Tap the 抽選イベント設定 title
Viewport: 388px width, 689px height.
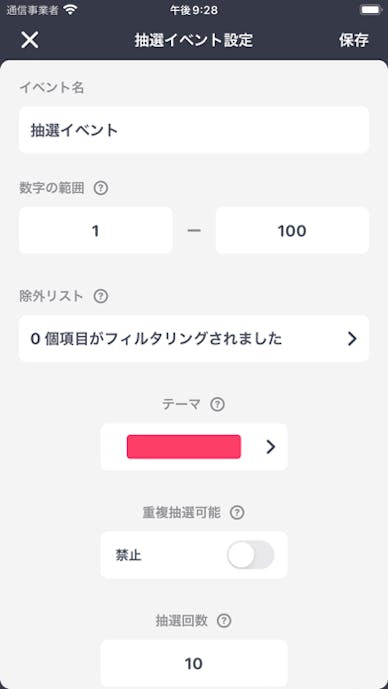tap(194, 40)
